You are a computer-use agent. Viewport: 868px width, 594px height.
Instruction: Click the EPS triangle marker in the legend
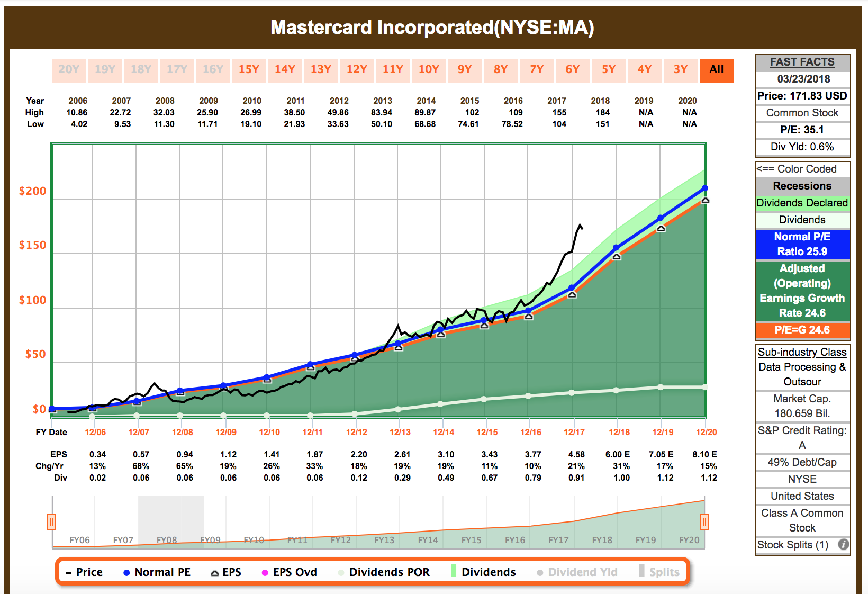[x=215, y=572]
